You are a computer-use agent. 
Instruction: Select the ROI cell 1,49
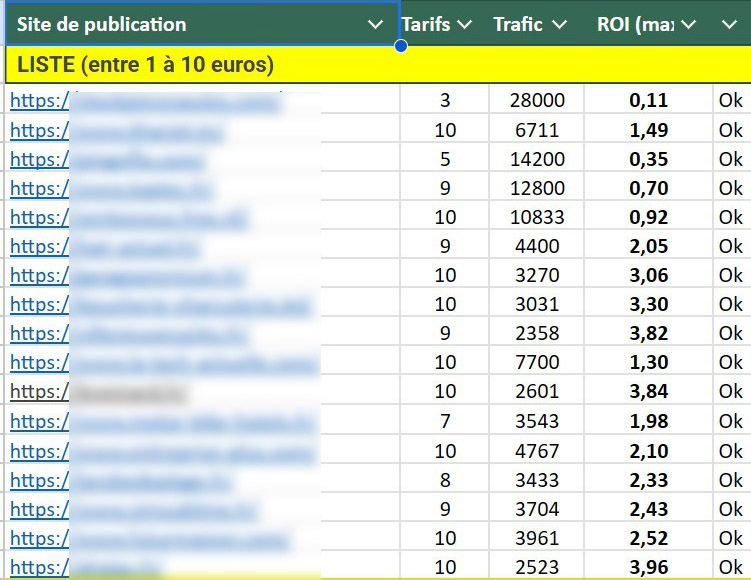tap(649, 130)
